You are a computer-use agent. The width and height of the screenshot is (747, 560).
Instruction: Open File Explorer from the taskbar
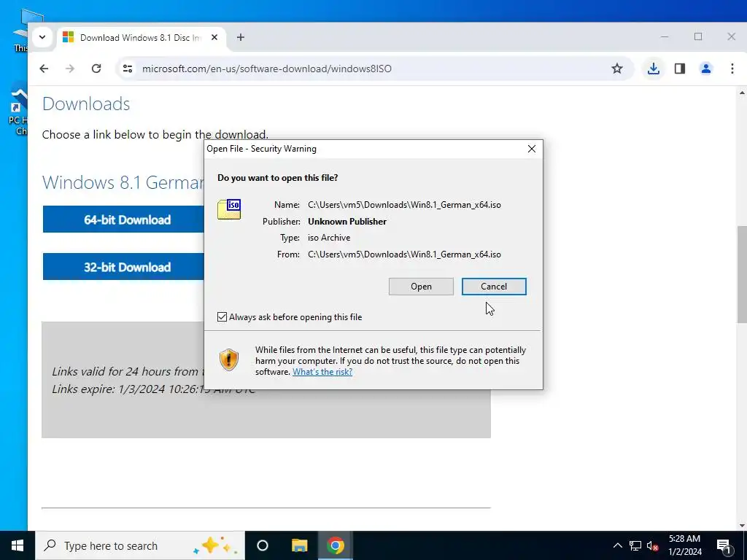(x=300, y=545)
